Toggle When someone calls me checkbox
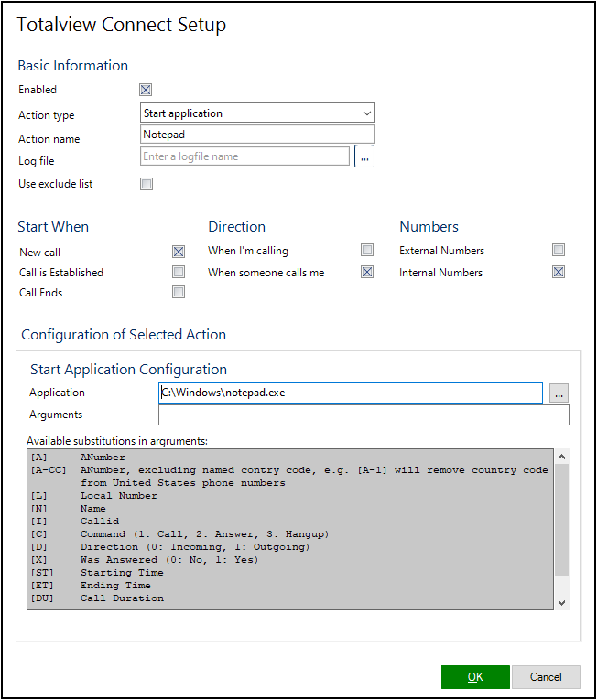The width and height of the screenshot is (597, 700). pyautogui.click(x=367, y=272)
